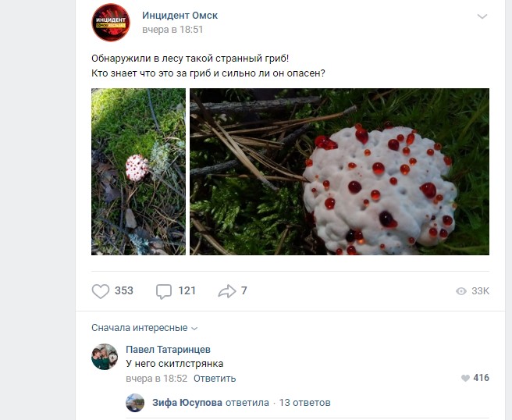The height and width of the screenshot is (420, 512).
Task: Click the 353 likes count
Action: click(x=124, y=291)
